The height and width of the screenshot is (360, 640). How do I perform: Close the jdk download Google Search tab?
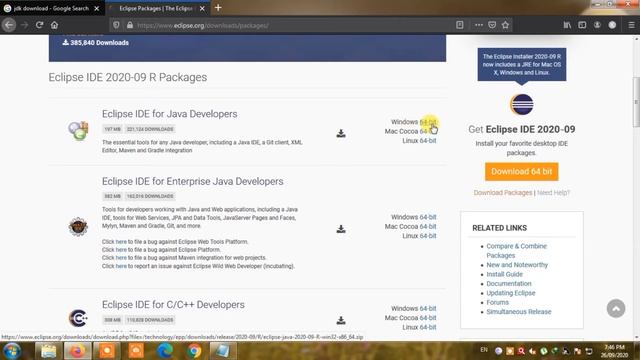(97, 8)
